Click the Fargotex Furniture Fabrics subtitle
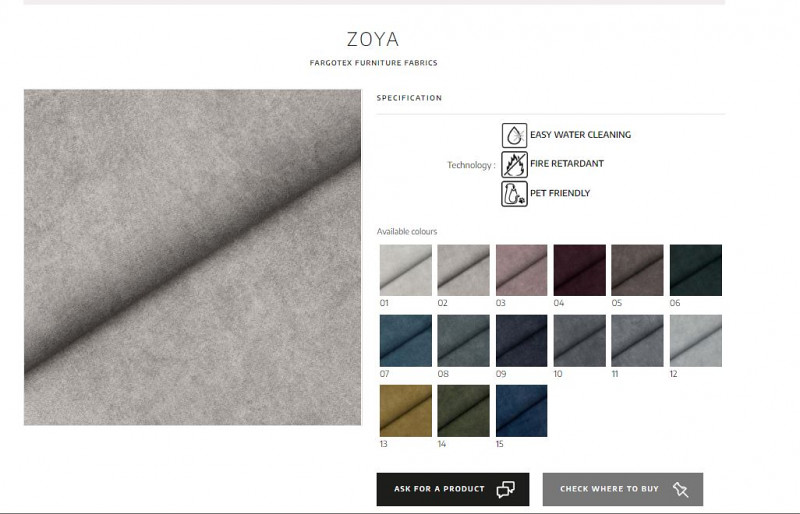This screenshot has width=800, height=514. pos(373,63)
